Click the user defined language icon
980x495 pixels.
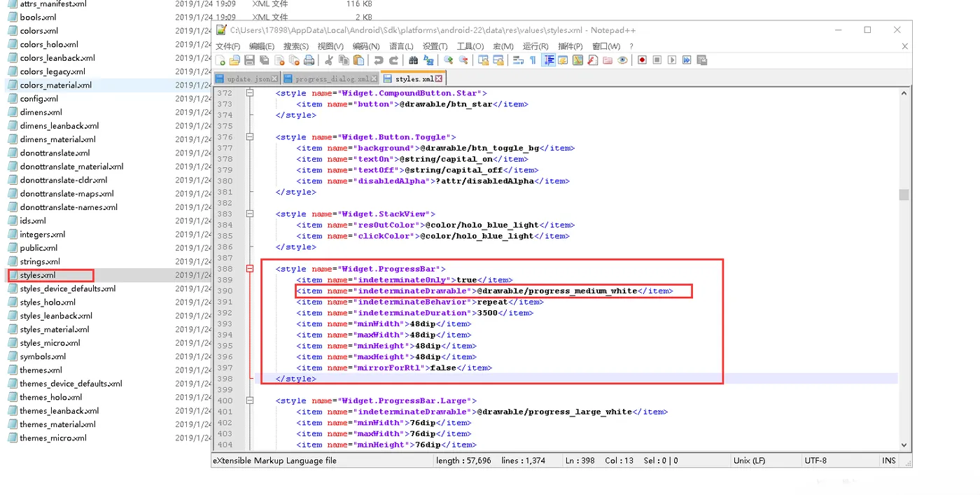563,60
